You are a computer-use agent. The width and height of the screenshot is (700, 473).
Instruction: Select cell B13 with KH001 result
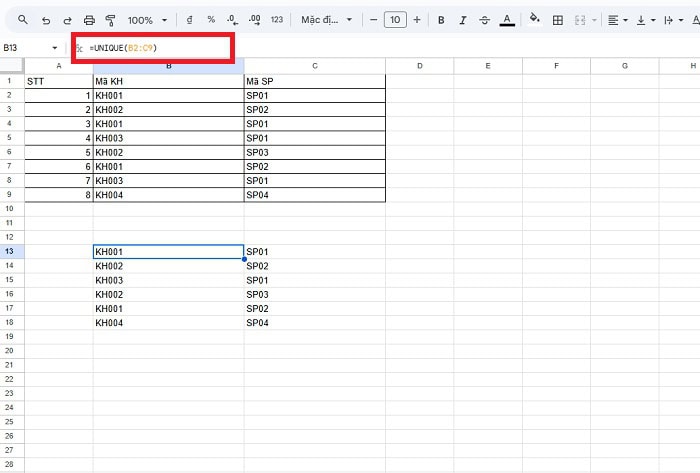(168, 252)
